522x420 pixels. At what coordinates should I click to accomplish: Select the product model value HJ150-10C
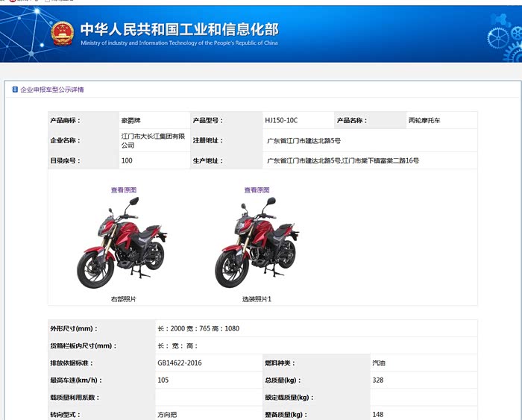coord(281,120)
